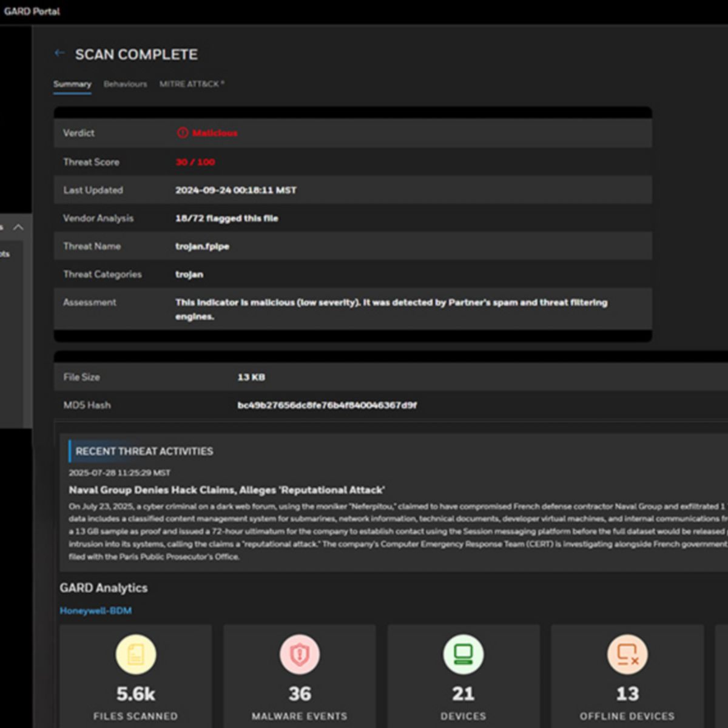This screenshot has width=728, height=728.
Task: Click the Naval Group news article paragraph
Action: tap(397, 531)
